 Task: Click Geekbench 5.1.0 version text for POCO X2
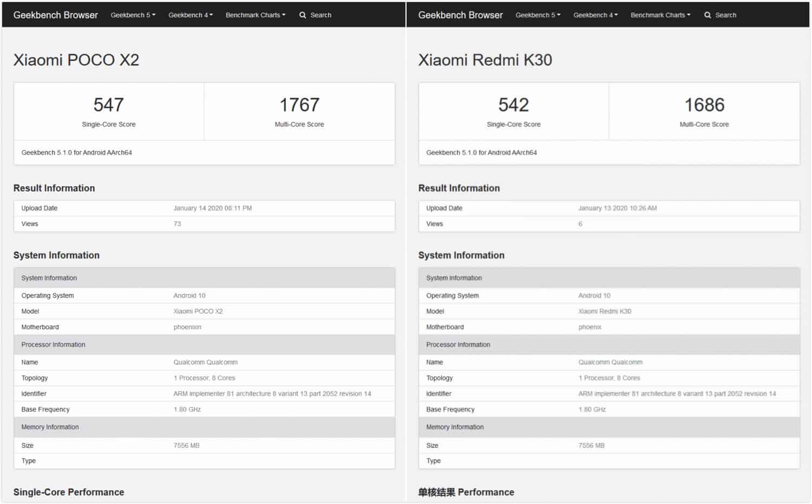pyautogui.click(x=77, y=153)
